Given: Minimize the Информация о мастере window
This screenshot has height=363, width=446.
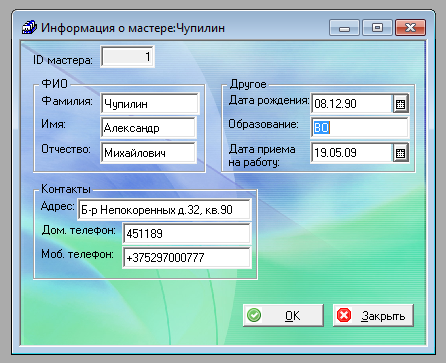Looking at the screenshot, I should click(x=344, y=28).
